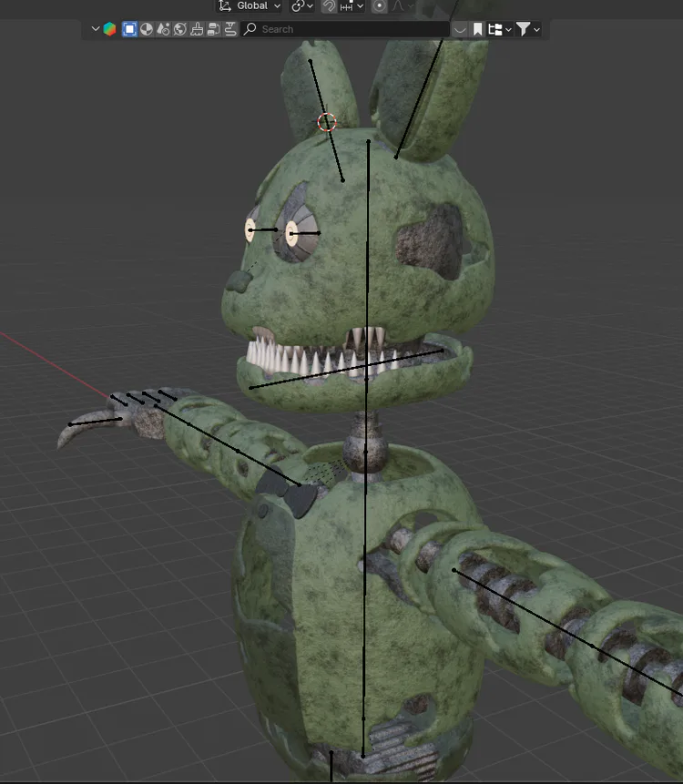Toggle the filter icon next to the search field
The height and width of the screenshot is (784, 683).
click(230, 29)
